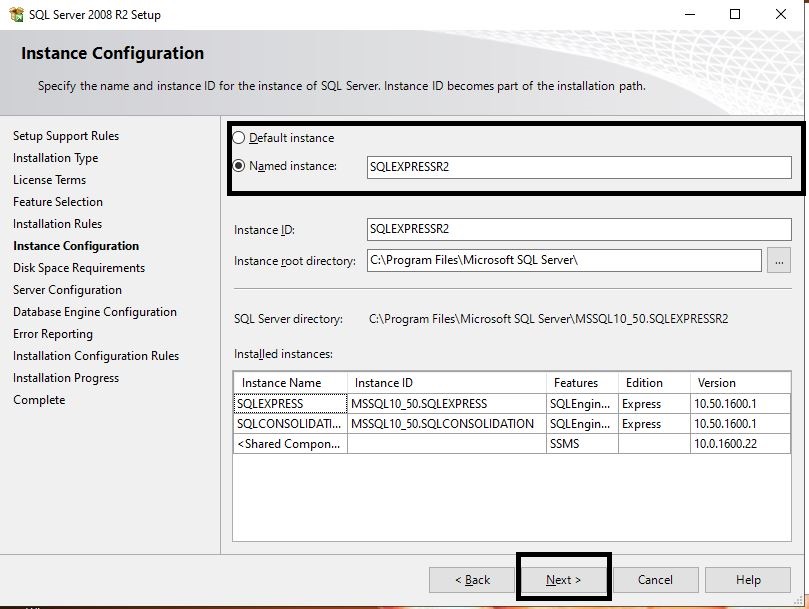This screenshot has width=809, height=609.
Task: Click the Instance ID column header
Action: (x=447, y=382)
